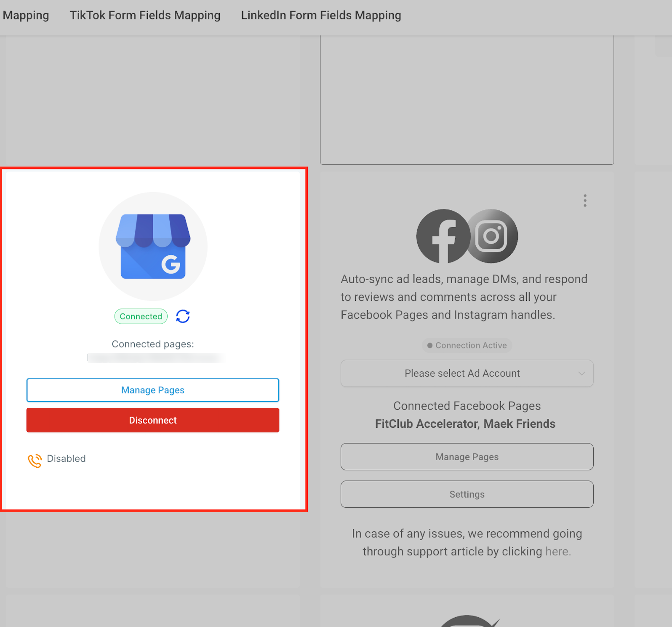Click the Facebook logo icon
The height and width of the screenshot is (627, 672).
point(443,236)
